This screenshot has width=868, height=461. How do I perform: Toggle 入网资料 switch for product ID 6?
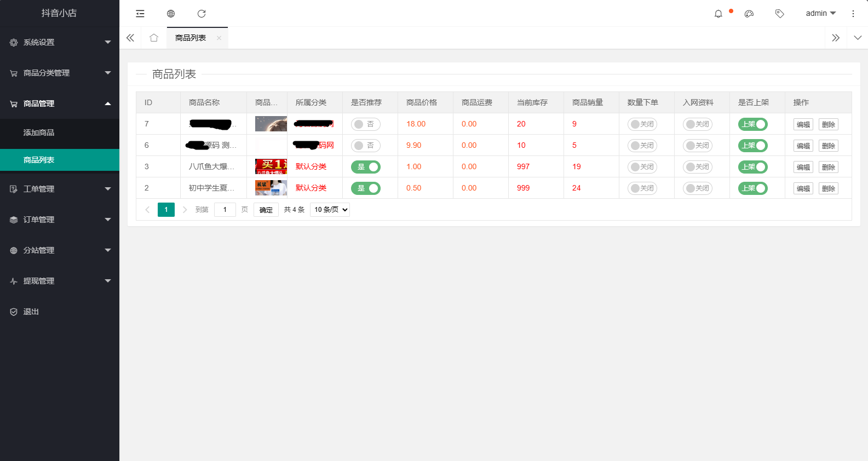tap(698, 146)
